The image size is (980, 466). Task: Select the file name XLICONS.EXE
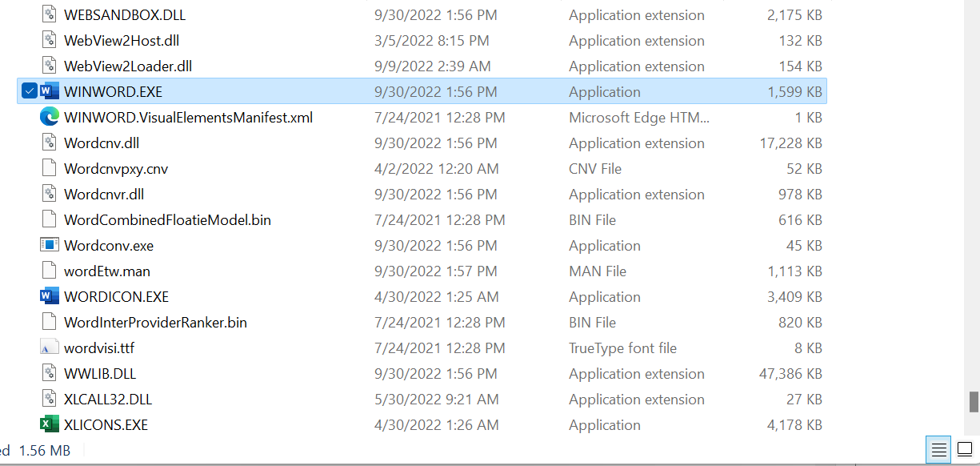[x=106, y=425]
